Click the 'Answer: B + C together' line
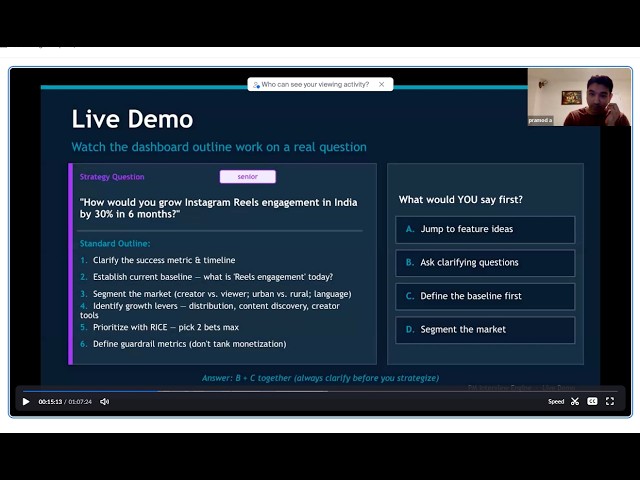The image size is (640, 480). [x=320, y=378]
